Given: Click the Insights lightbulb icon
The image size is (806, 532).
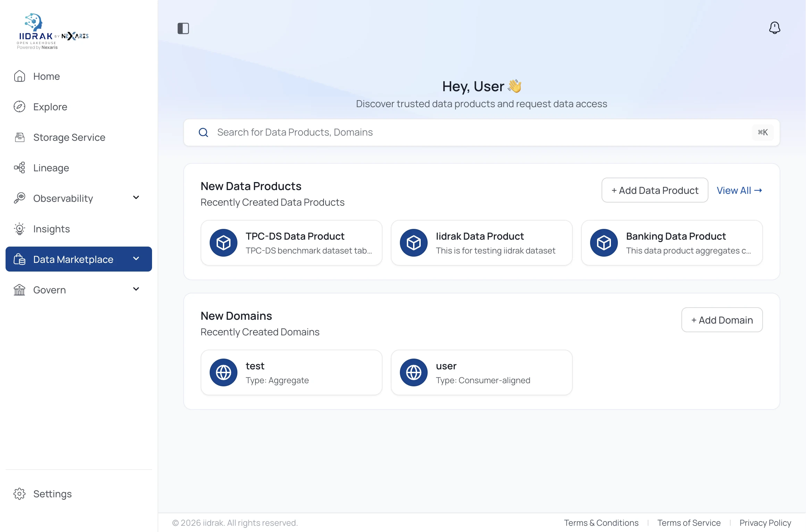Looking at the screenshot, I should pos(19,229).
